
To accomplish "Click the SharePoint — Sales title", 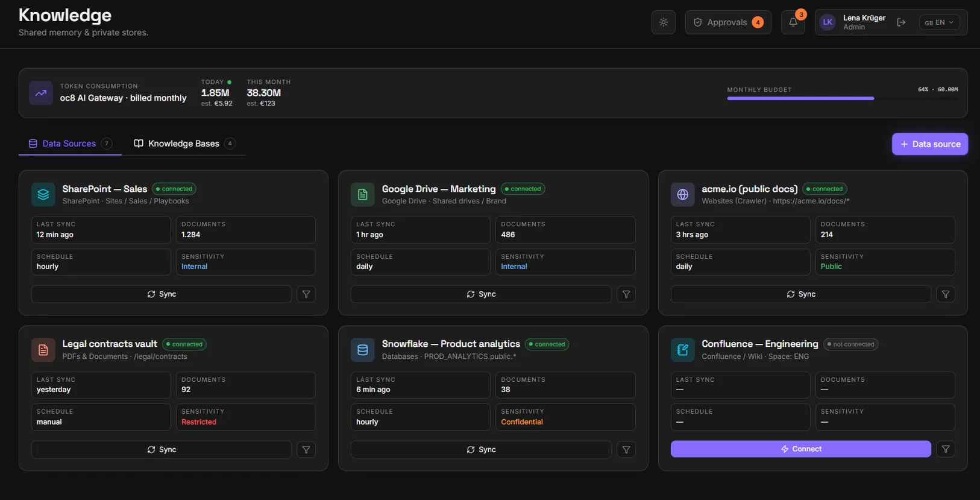I will (105, 189).
